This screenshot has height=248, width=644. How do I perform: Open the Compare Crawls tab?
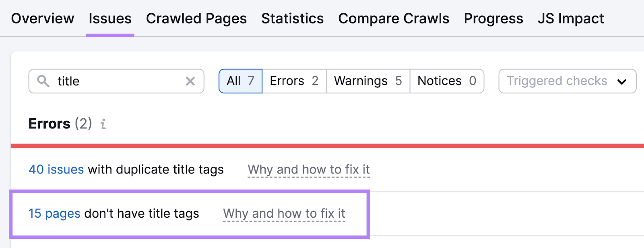(x=394, y=18)
